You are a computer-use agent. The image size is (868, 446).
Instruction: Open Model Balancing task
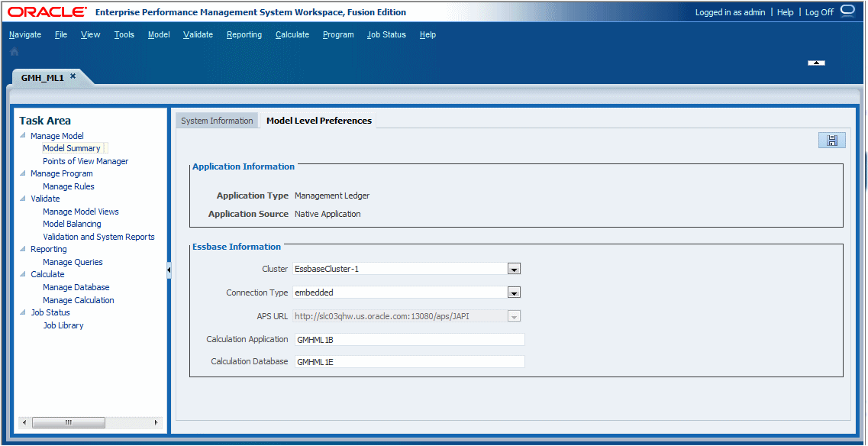(x=72, y=224)
